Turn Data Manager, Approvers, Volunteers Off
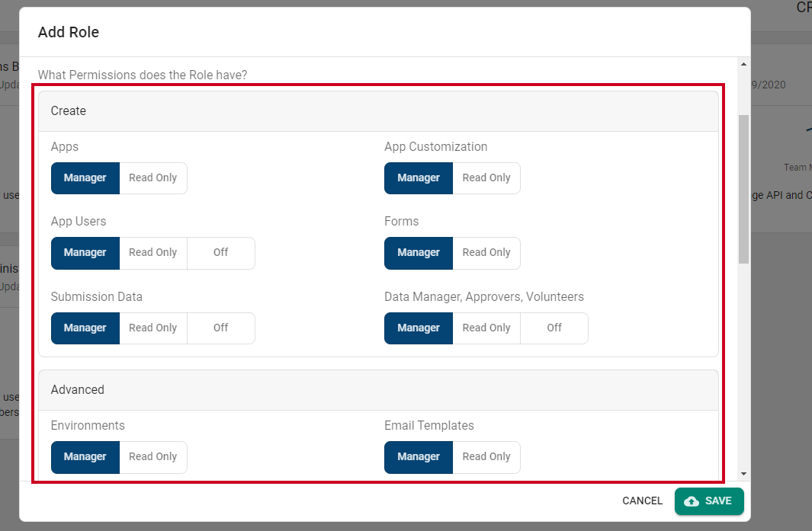The height and width of the screenshot is (531, 812). [x=554, y=328]
